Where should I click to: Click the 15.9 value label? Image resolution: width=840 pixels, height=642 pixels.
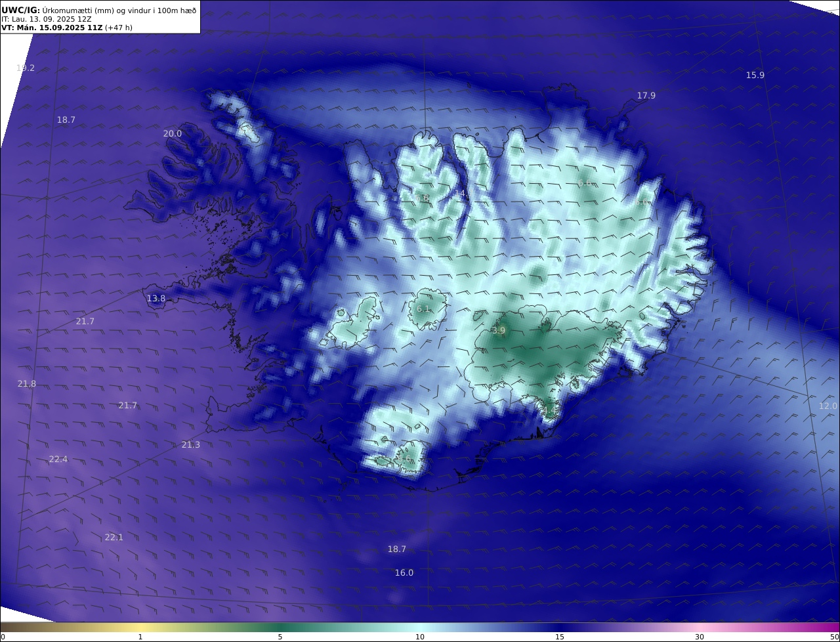point(755,75)
